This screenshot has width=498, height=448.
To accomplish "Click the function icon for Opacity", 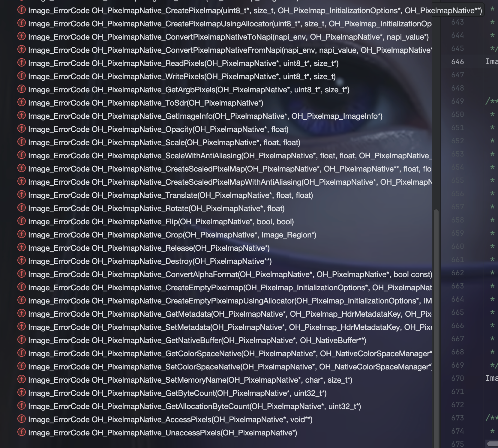I will coord(22,129).
